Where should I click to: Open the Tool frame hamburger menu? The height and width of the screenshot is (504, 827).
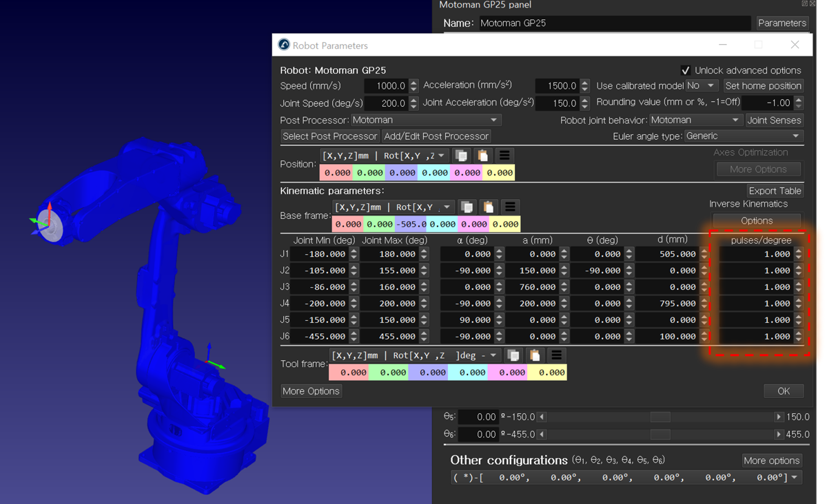[556, 355]
